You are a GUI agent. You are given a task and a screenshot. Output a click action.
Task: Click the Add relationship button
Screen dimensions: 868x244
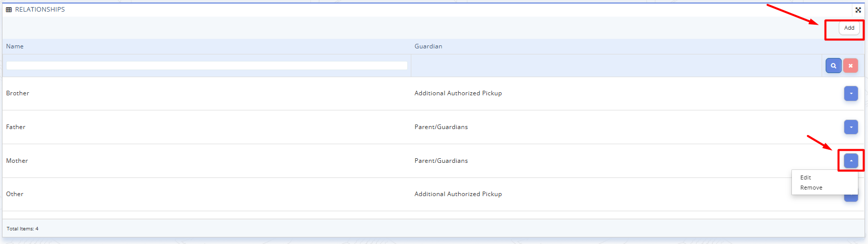pos(849,28)
